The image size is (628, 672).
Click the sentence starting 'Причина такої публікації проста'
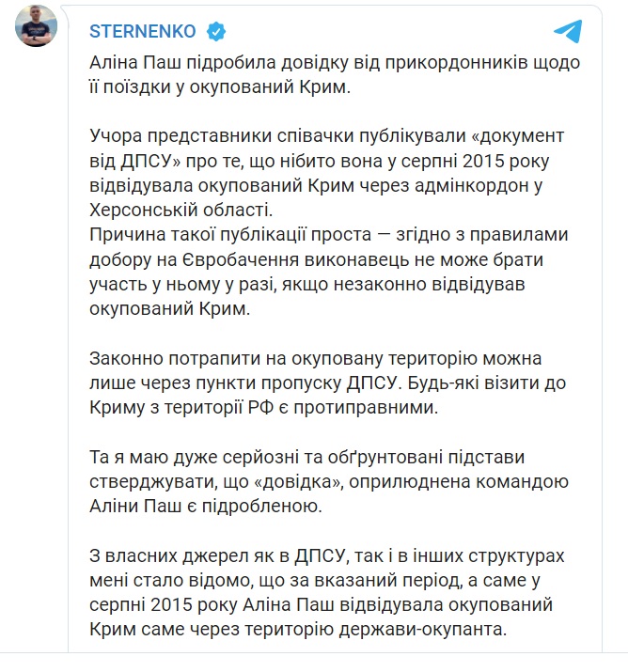click(329, 272)
